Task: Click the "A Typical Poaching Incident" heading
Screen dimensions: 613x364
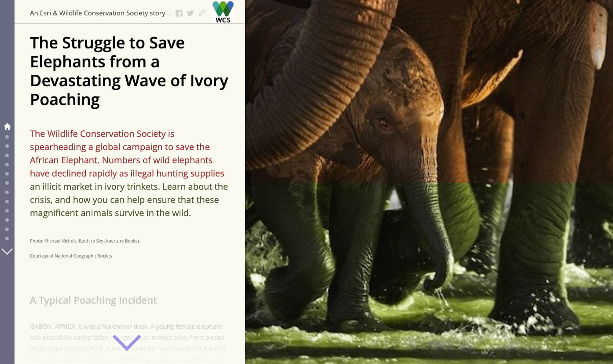Action: point(93,300)
